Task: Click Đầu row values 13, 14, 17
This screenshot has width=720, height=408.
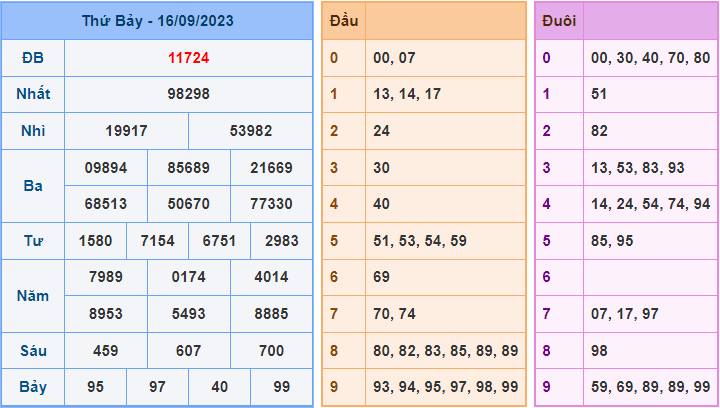Action: tap(407, 94)
